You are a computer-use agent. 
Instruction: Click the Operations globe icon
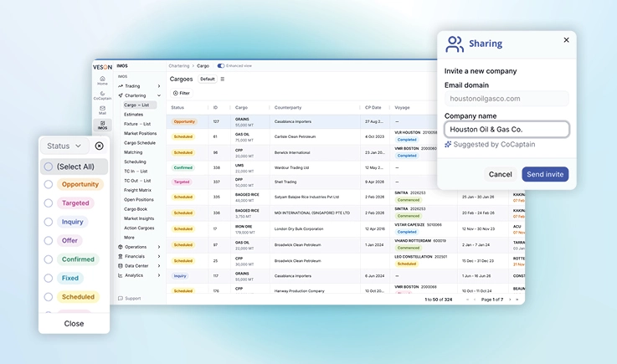pos(121,247)
